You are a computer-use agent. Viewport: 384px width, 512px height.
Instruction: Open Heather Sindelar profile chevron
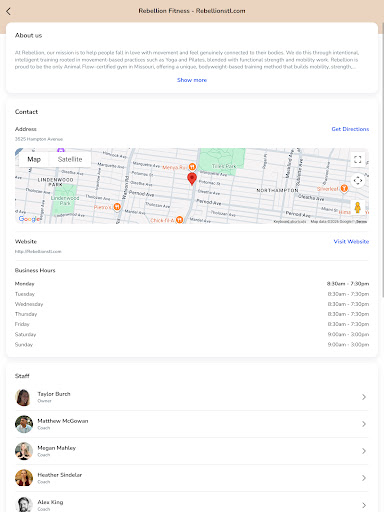pos(364,478)
